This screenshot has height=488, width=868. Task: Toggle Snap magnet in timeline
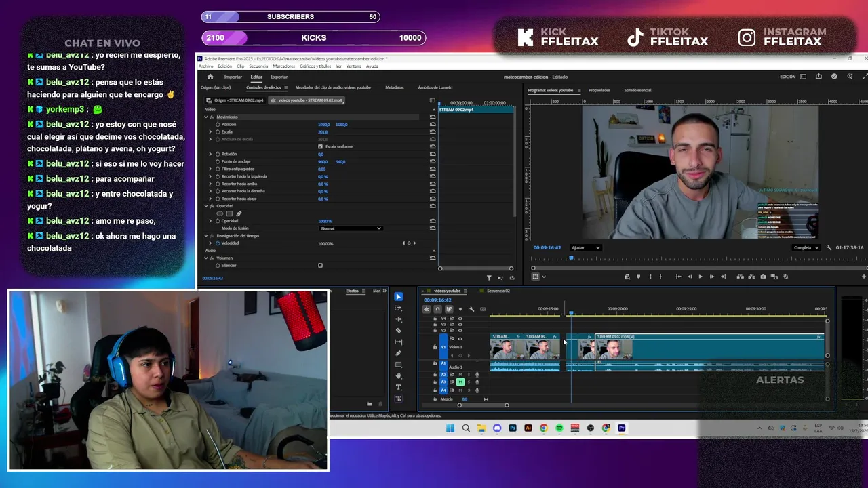click(437, 309)
